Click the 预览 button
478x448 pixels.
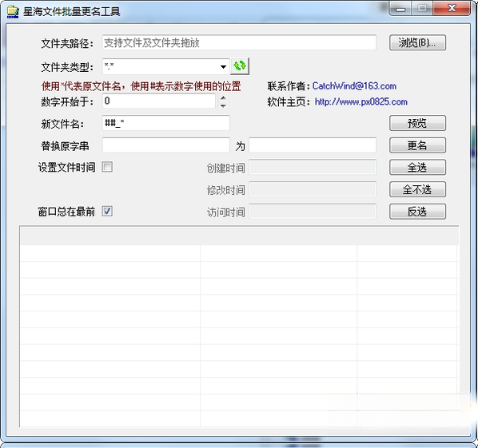coord(417,123)
